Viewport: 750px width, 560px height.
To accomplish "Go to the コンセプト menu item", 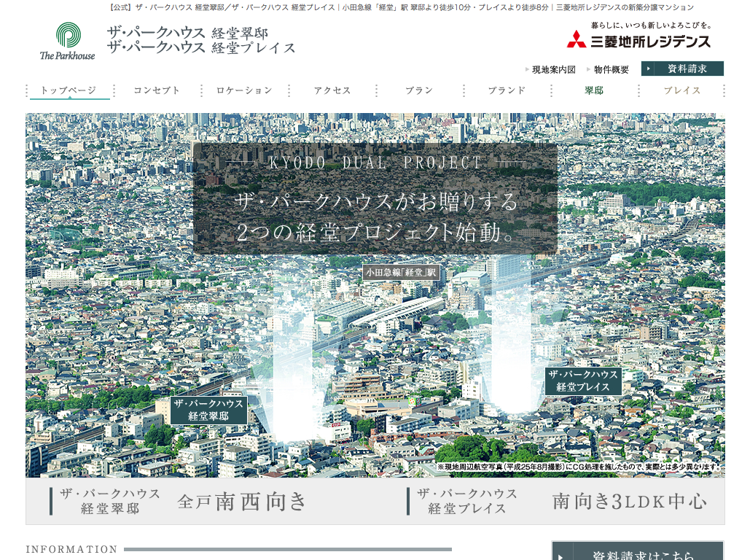I will pos(157,90).
